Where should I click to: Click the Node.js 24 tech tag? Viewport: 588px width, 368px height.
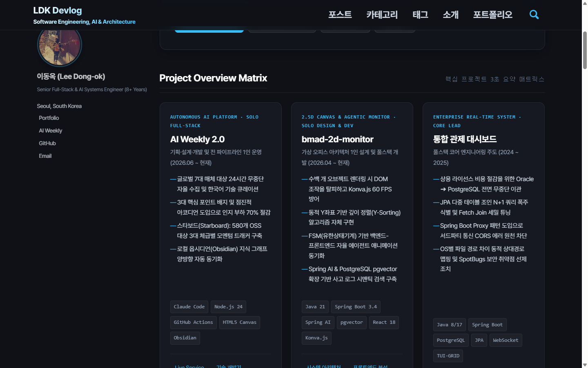pos(228,307)
